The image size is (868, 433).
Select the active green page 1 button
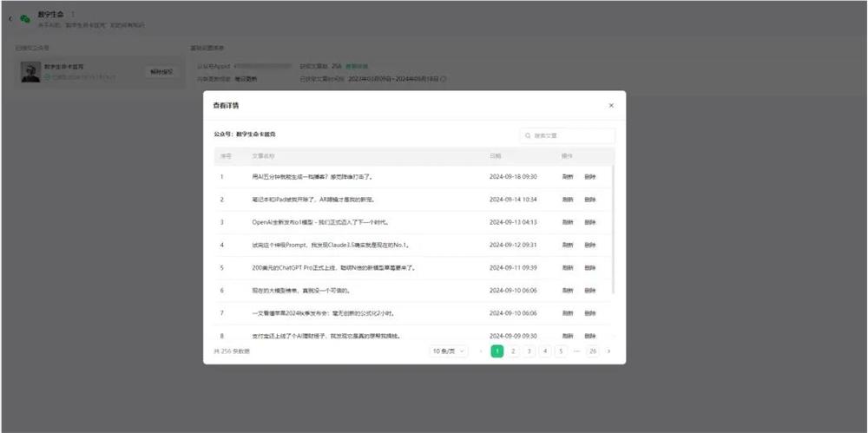497,351
